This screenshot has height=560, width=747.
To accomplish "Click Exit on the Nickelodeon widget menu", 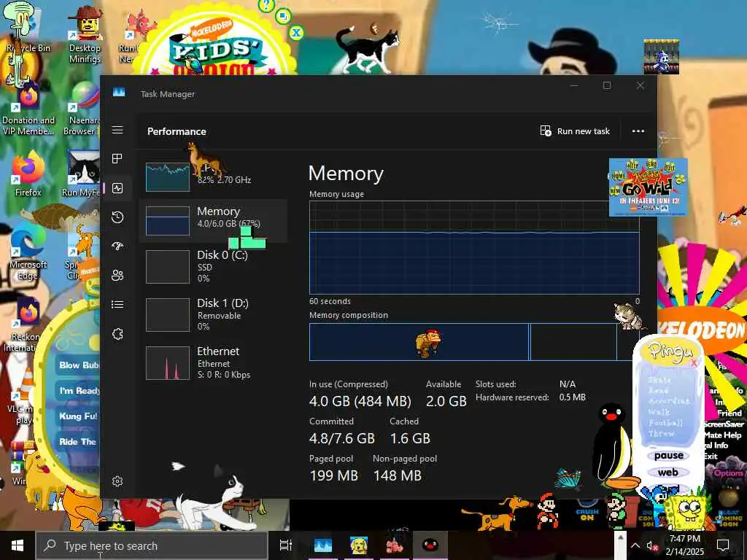I will click(711, 456).
